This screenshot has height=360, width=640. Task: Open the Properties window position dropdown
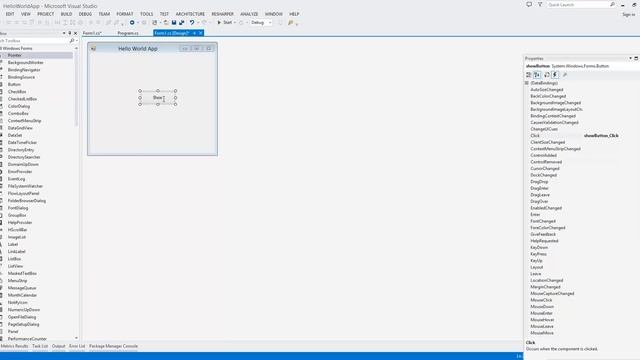click(x=630, y=58)
